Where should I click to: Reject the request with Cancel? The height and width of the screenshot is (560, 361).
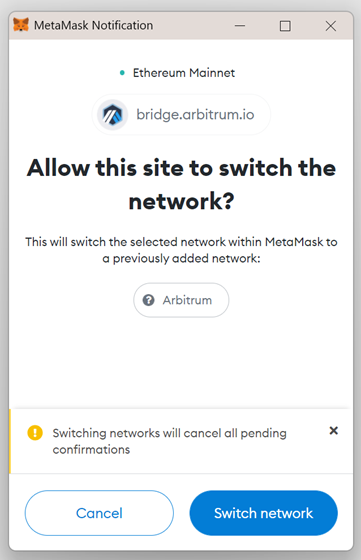(99, 513)
